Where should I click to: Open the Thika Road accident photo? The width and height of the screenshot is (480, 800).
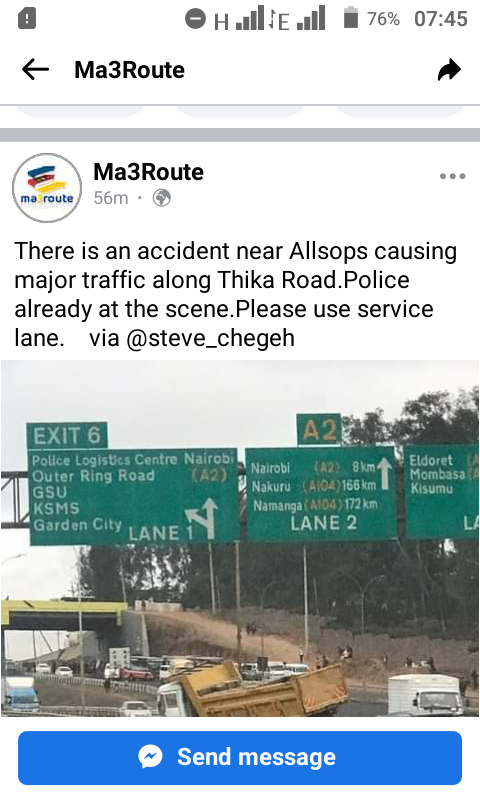pyautogui.click(x=240, y=538)
